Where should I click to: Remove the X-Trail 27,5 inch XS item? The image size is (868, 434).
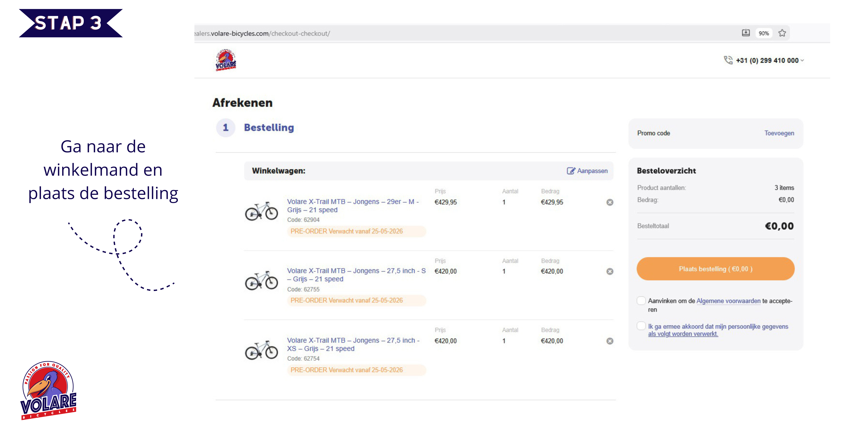click(x=610, y=341)
